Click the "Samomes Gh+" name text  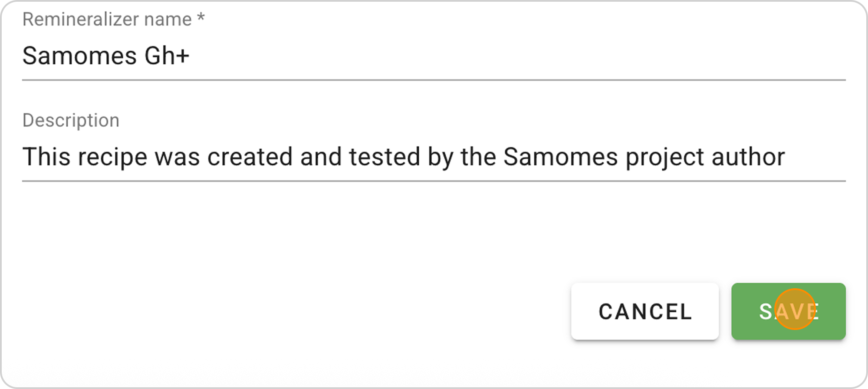click(x=106, y=56)
